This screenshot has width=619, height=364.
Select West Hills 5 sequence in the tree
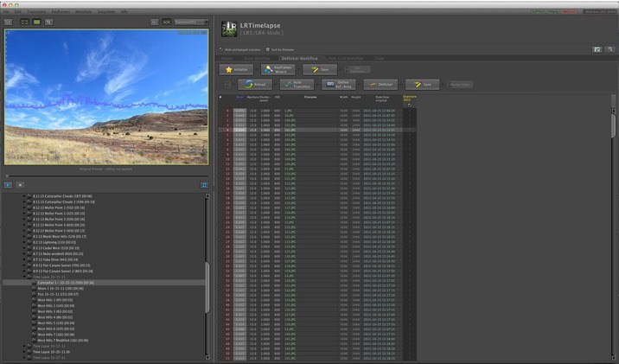pos(54,322)
